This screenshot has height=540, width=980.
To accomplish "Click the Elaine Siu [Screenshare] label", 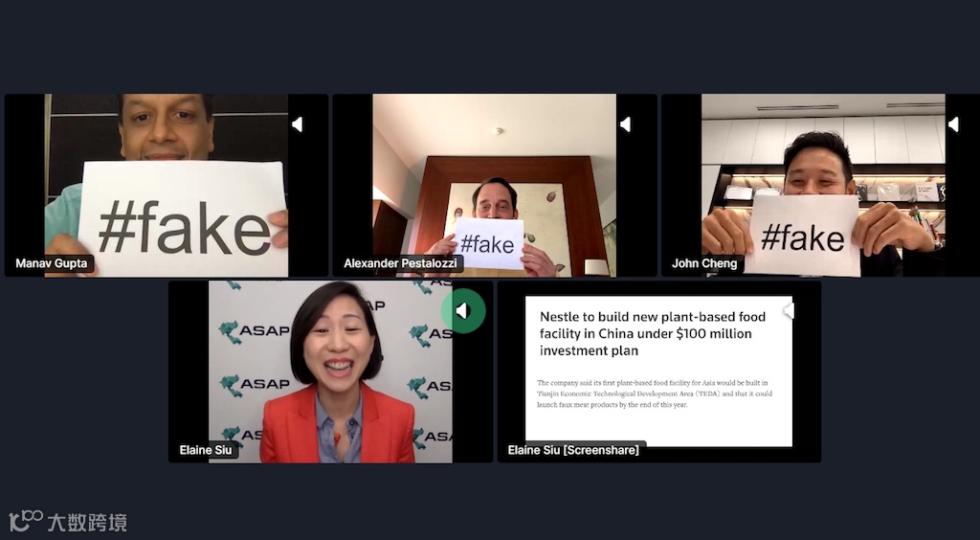I will pos(573,450).
